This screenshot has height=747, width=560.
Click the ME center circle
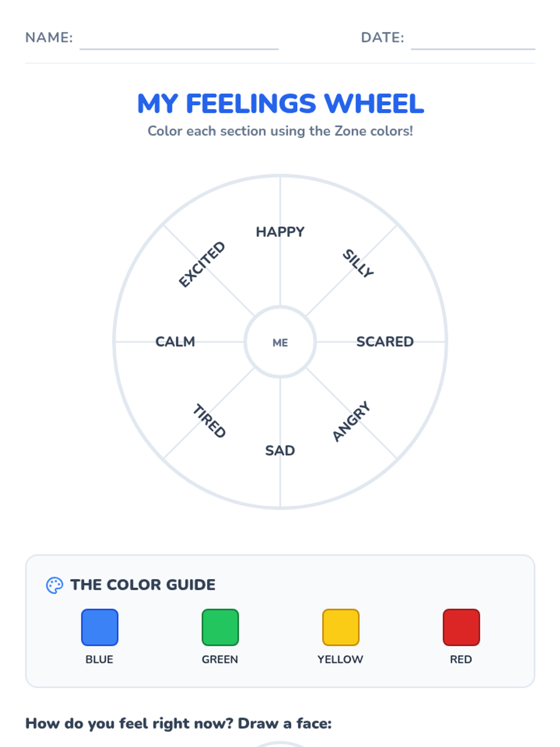pyautogui.click(x=280, y=342)
